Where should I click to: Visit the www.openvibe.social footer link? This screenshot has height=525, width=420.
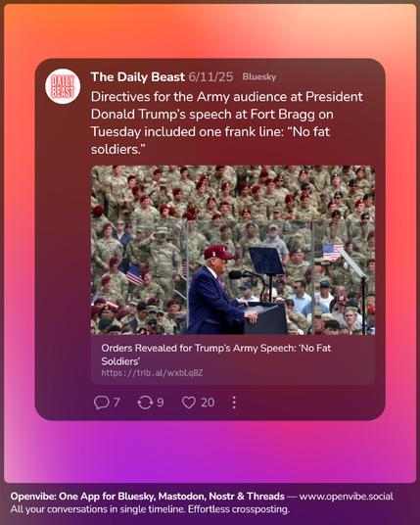[x=347, y=497]
